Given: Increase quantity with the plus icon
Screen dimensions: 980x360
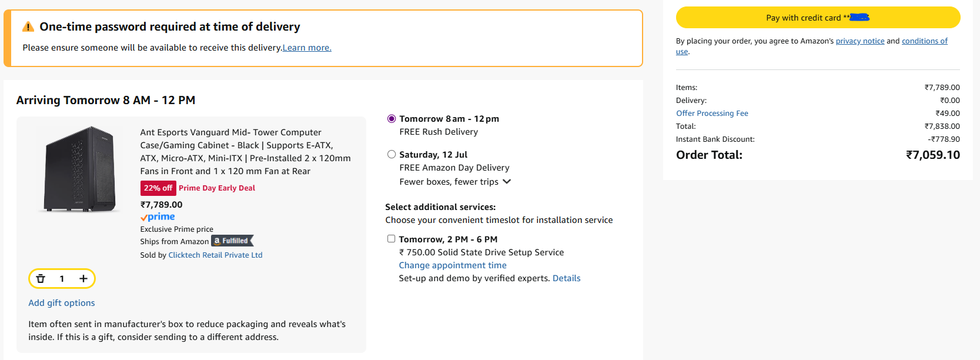Looking at the screenshot, I should coord(83,279).
